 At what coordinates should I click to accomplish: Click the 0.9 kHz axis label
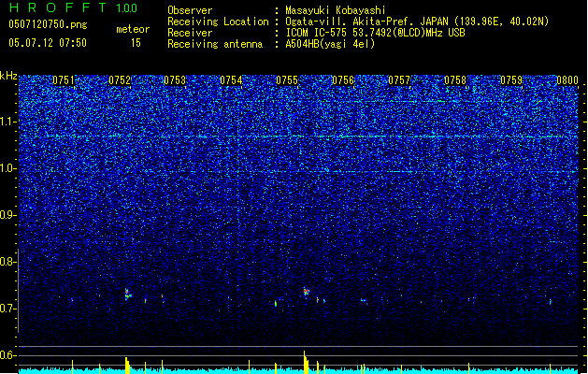coord(7,215)
